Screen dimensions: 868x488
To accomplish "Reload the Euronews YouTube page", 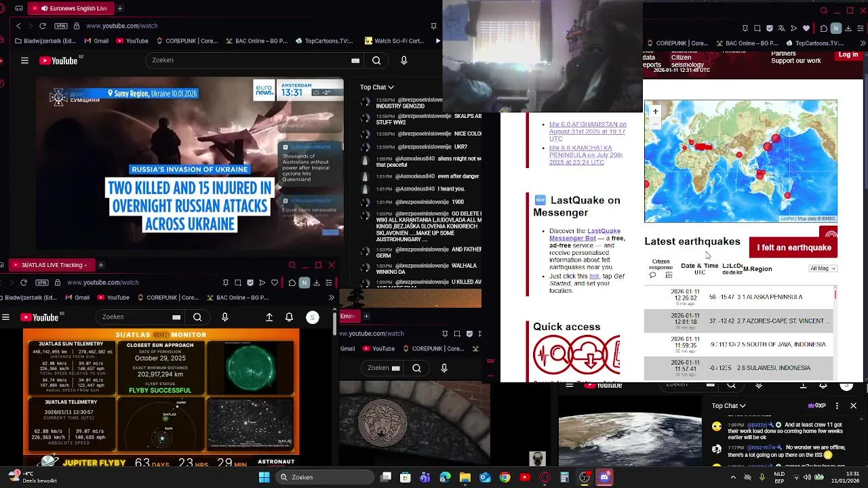I will [43, 26].
